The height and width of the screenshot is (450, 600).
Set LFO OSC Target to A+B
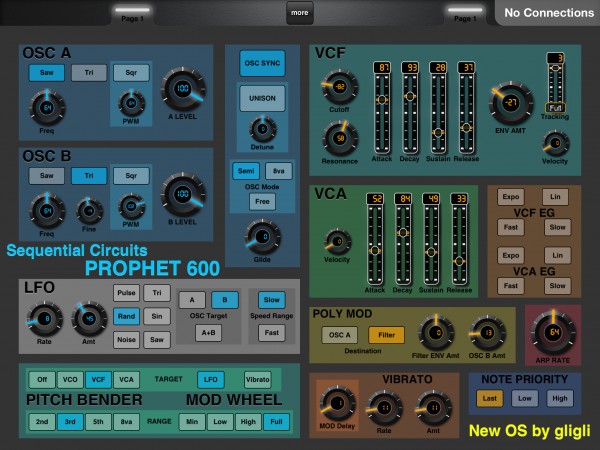pyautogui.click(x=209, y=333)
